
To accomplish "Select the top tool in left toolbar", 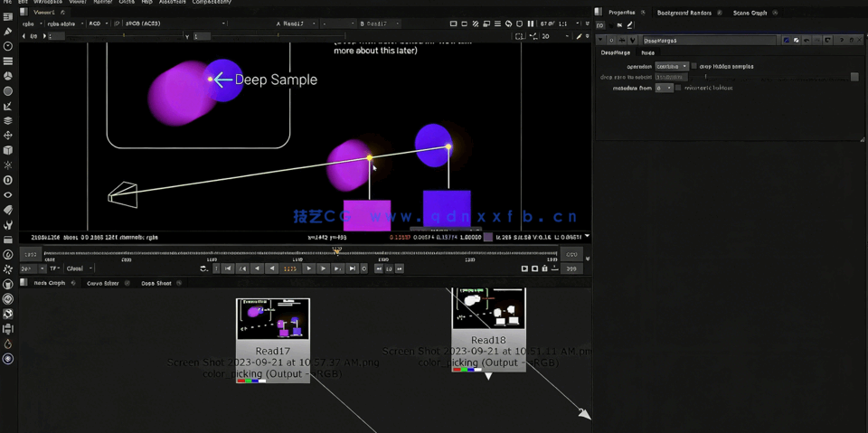I will [8, 17].
